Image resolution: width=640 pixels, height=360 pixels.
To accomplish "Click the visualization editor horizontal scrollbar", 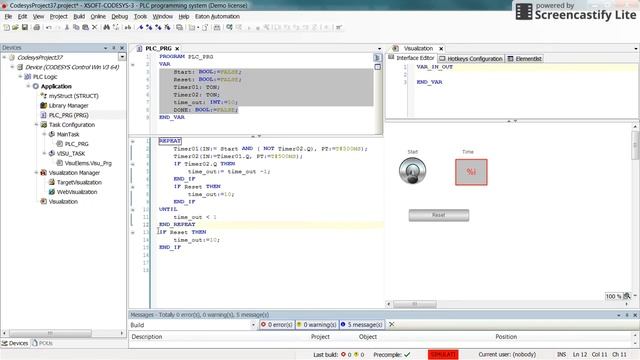I will pyautogui.click(x=415, y=304).
